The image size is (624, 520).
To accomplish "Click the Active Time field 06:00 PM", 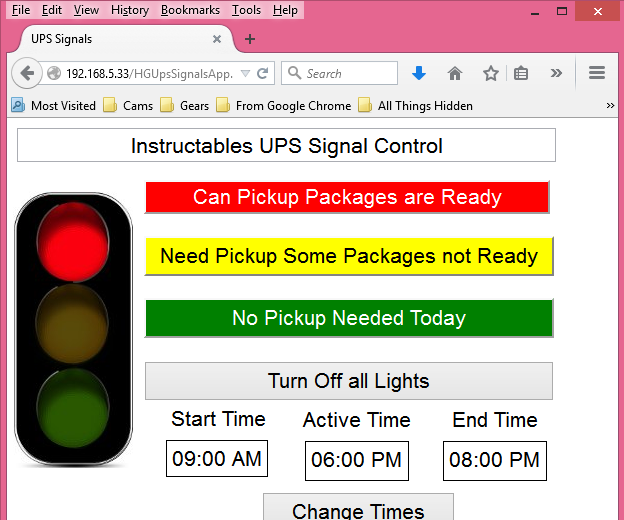I will coord(357,460).
